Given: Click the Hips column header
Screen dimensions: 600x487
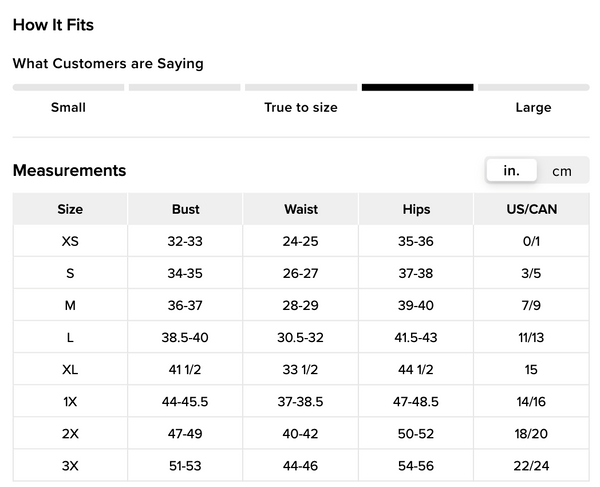Looking at the screenshot, I should 416,209.
